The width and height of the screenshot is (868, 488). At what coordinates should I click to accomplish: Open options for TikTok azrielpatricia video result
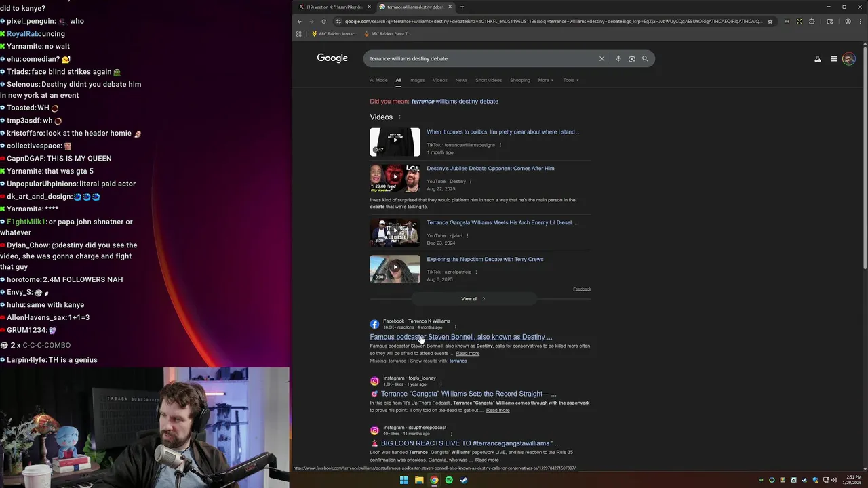coord(476,272)
